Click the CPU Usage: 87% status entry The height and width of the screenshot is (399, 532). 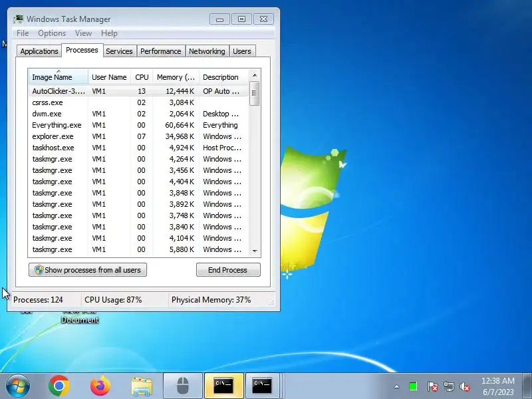point(113,300)
